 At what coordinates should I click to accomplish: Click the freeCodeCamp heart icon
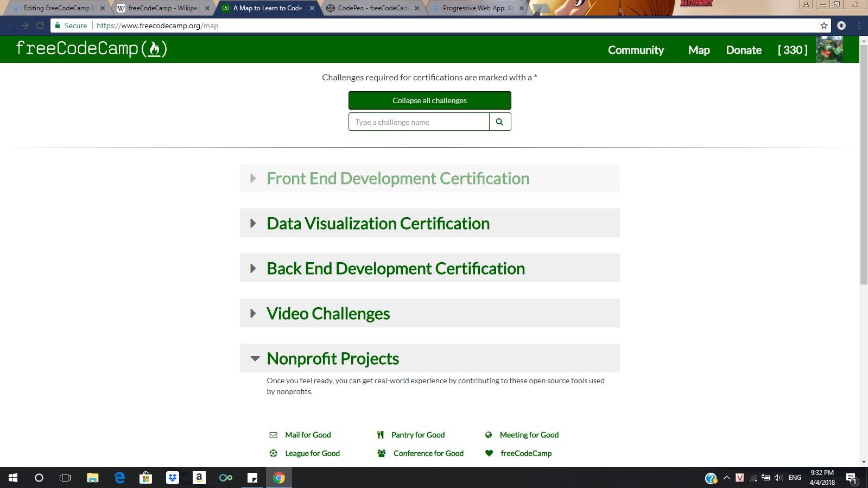(489, 453)
